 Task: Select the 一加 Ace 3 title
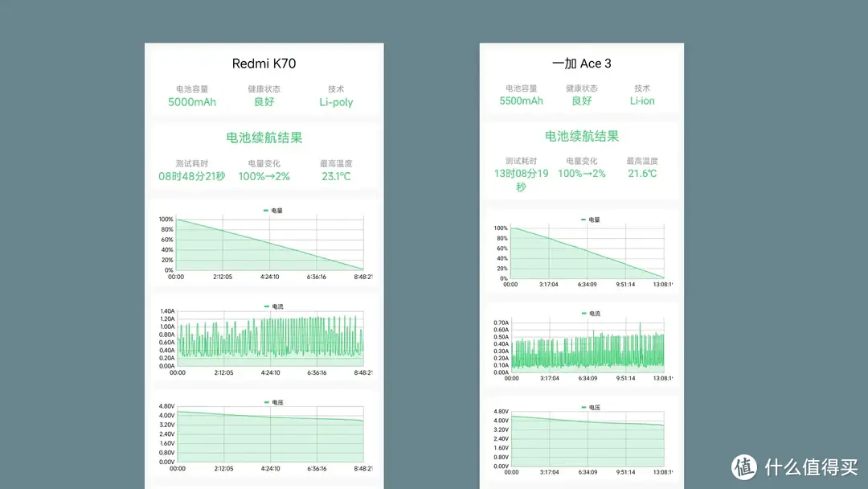(581, 64)
